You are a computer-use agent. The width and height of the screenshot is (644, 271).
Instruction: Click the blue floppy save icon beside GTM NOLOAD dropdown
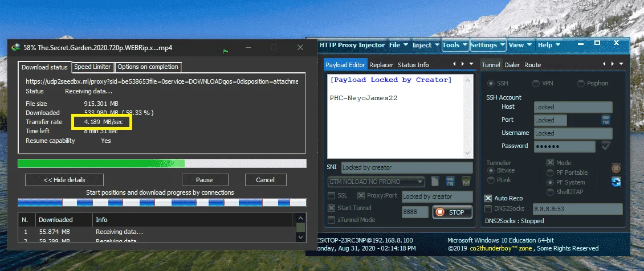[450, 181]
